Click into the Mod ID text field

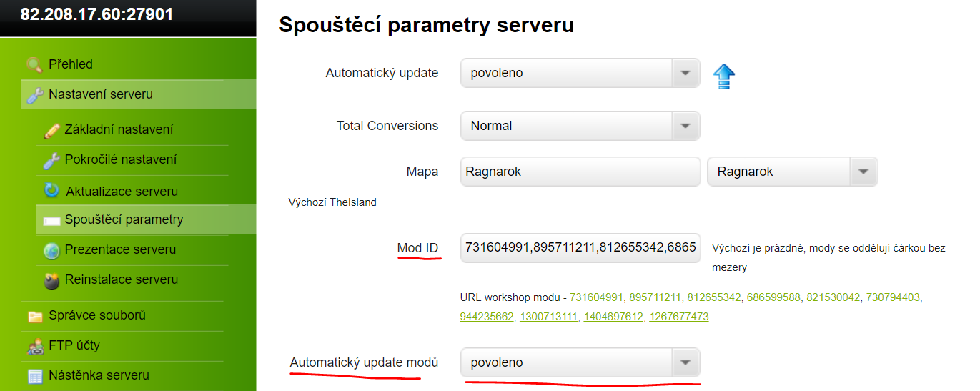click(x=580, y=247)
